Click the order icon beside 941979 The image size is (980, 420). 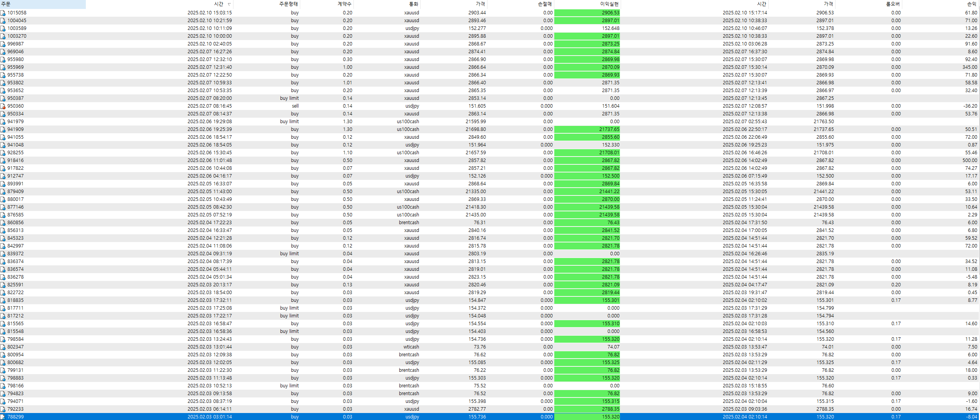pos(3,122)
